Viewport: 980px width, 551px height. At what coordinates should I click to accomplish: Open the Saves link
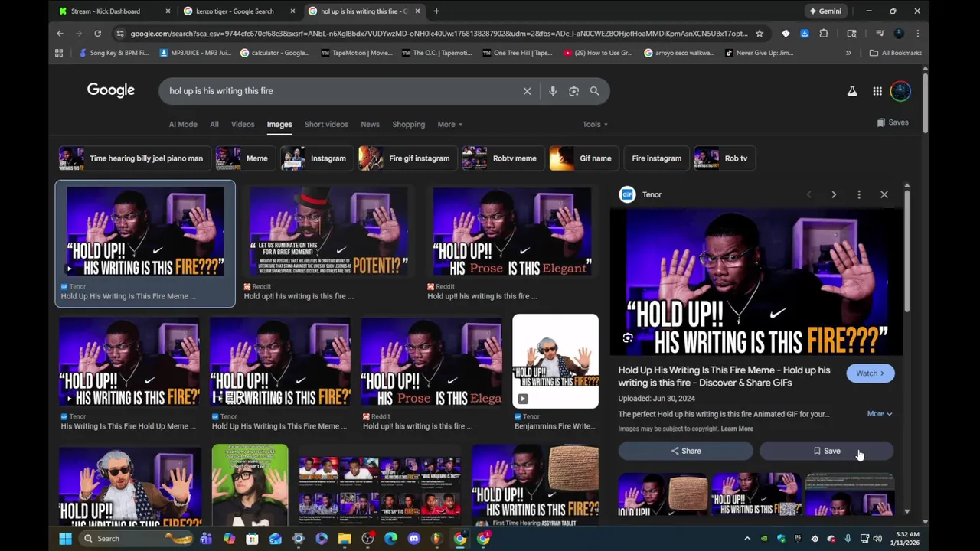coord(893,122)
